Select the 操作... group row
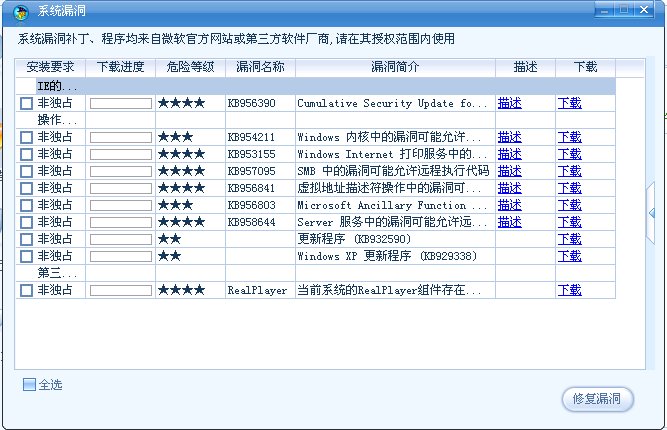This screenshot has height=430, width=667. tap(316, 120)
